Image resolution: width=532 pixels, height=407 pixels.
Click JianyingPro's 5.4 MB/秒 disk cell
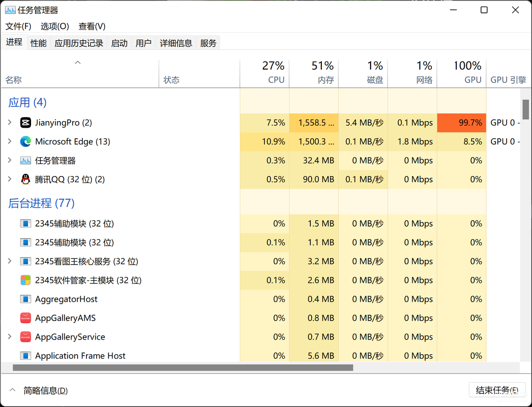(363, 123)
